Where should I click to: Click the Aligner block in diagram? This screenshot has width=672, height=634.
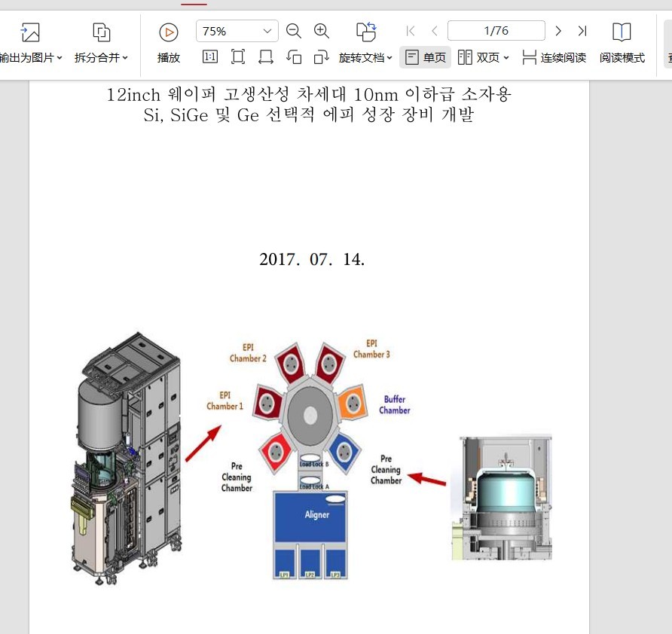[310, 517]
